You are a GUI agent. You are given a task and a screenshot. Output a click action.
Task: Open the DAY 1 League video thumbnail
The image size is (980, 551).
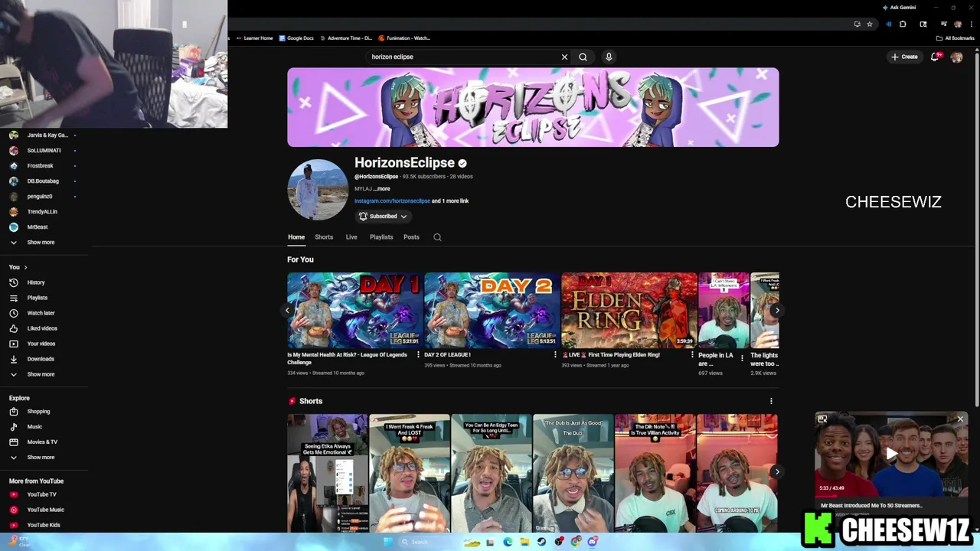(354, 311)
